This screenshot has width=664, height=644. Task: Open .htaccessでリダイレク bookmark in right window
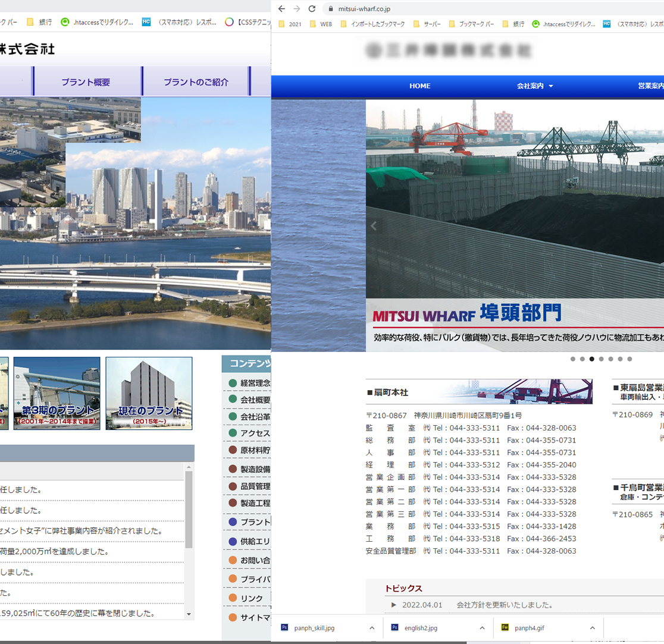coord(563,24)
